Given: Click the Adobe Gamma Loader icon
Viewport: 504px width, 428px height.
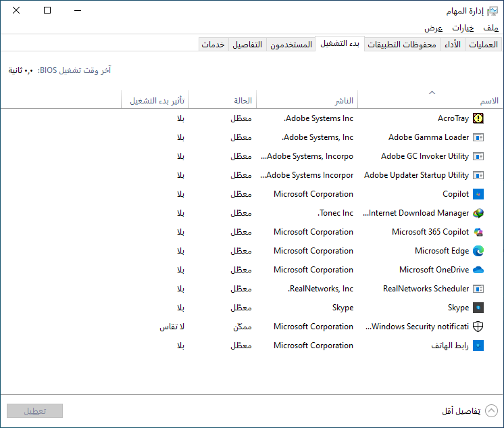Looking at the screenshot, I should tap(478, 137).
